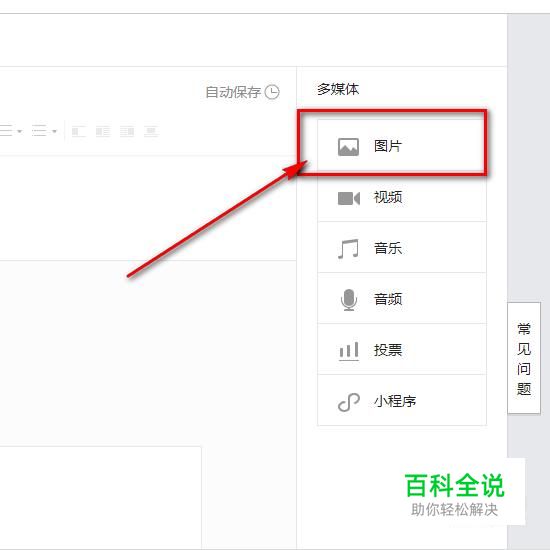Insert a video via 视频
Image resolution: width=550 pixels, height=550 pixels.
(402, 197)
